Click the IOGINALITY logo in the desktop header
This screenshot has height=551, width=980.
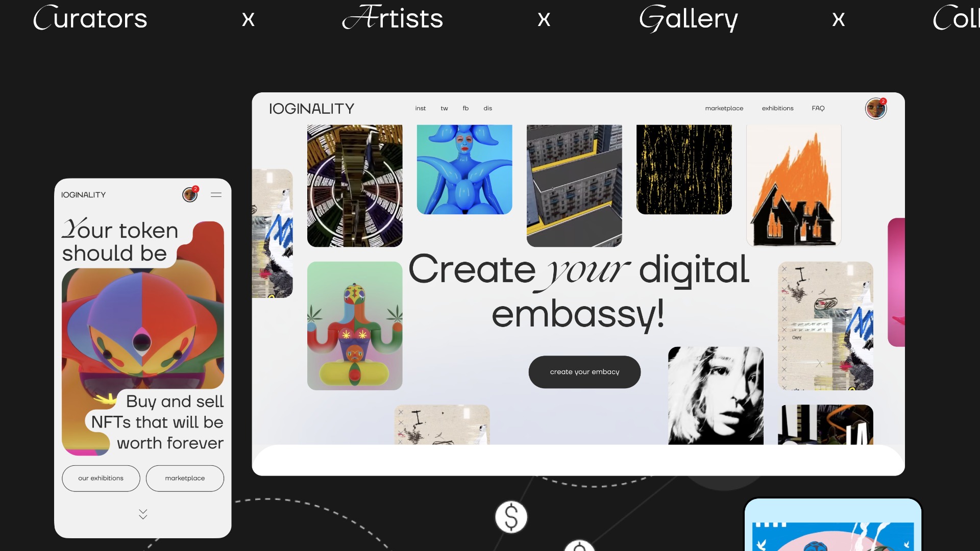click(x=311, y=109)
